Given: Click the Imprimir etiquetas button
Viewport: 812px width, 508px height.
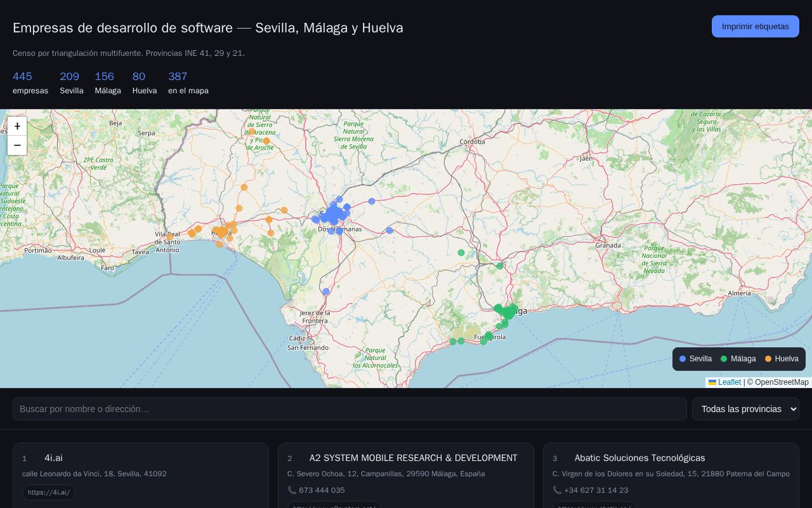Looking at the screenshot, I should [x=755, y=27].
